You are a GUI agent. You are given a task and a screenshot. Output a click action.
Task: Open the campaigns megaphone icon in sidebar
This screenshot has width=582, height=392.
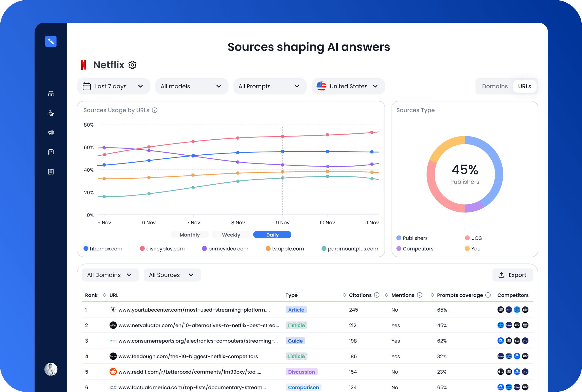pos(51,133)
